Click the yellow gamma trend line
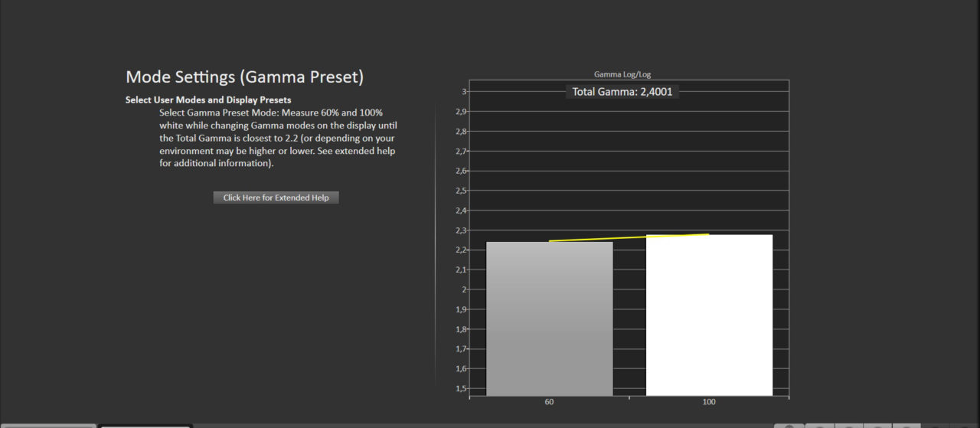Image resolution: width=980 pixels, height=428 pixels. (x=629, y=237)
